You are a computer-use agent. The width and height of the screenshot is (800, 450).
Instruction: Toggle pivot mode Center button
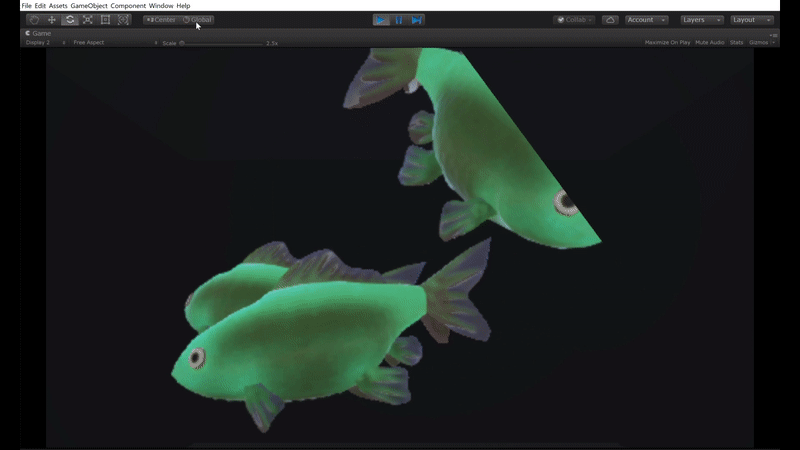[161, 20]
